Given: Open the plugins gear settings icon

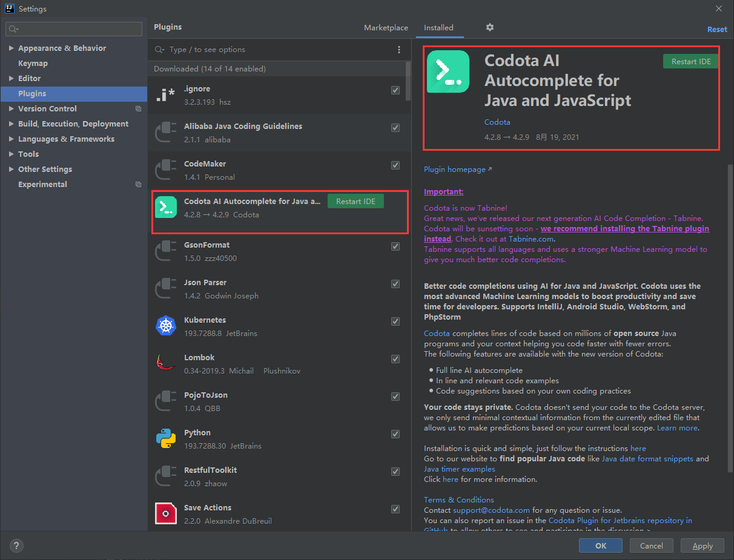Looking at the screenshot, I should (x=490, y=27).
